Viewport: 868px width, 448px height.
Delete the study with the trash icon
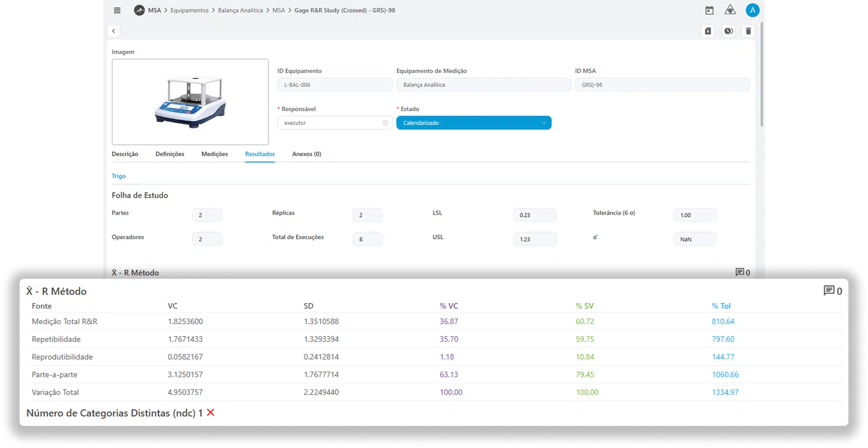point(749,31)
